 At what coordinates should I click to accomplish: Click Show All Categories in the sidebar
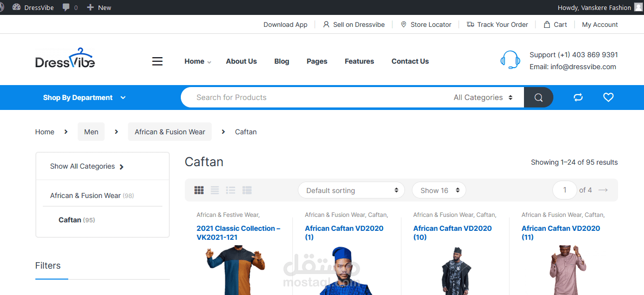point(87,166)
